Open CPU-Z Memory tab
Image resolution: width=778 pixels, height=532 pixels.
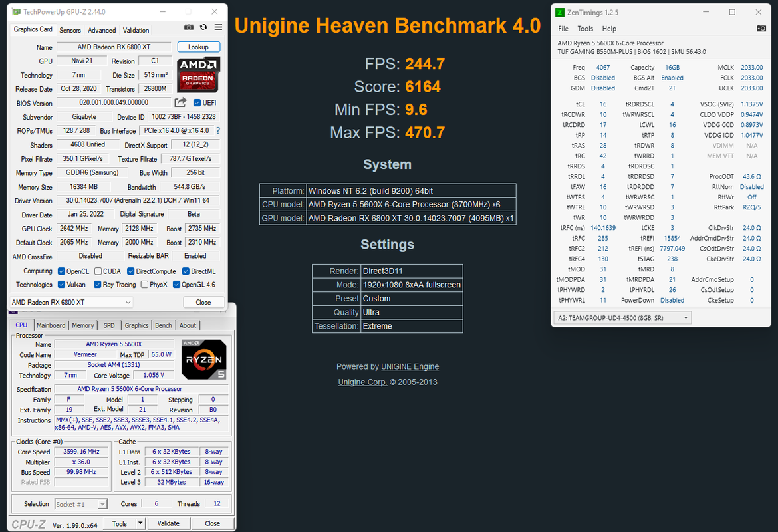(83, 325)
